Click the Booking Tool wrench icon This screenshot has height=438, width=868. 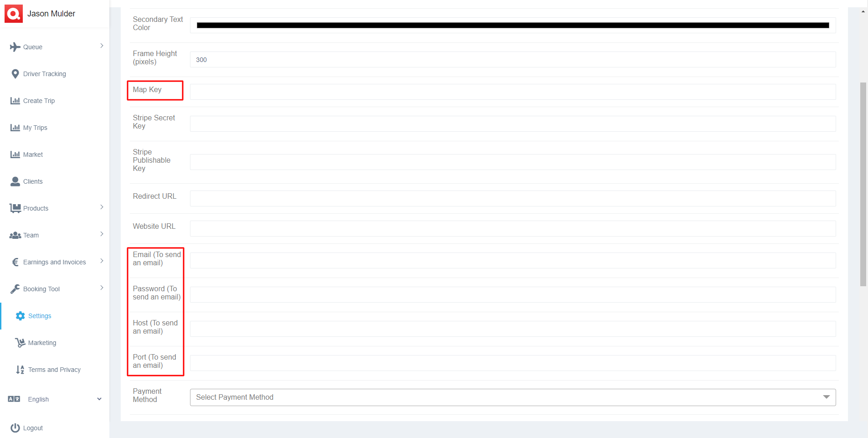[15, 289]
